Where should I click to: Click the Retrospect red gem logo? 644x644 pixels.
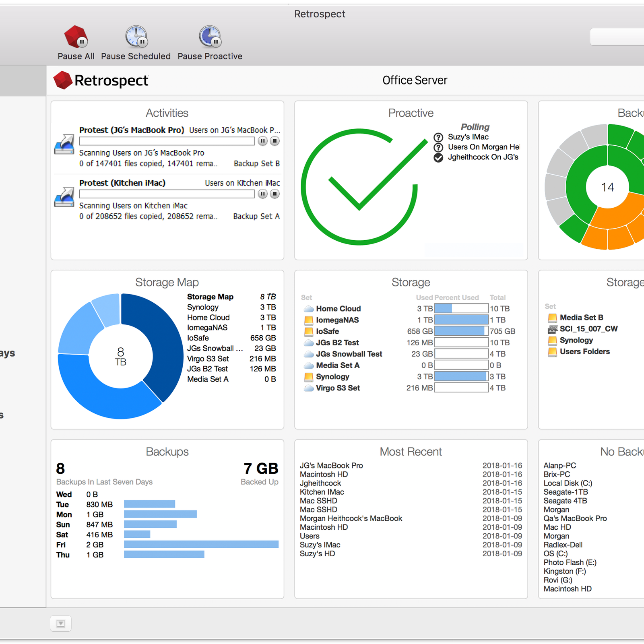[62, 80]
